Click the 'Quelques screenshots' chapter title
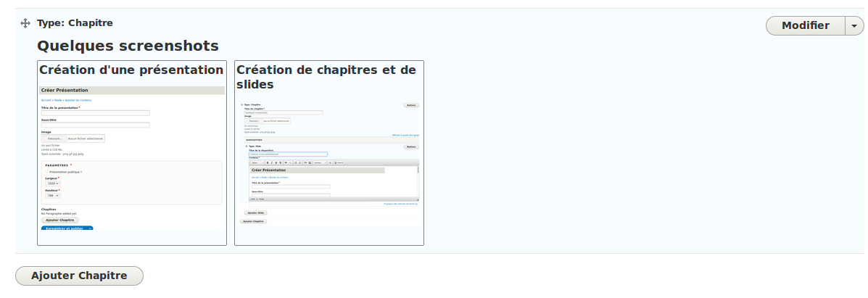The width and height of the screenshot is (868, 298). (128, 46)
